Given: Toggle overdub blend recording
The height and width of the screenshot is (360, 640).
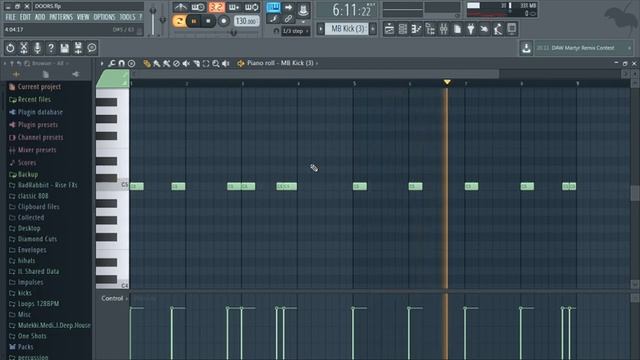Looking at the screenshot, I should [x=234, y=7].
